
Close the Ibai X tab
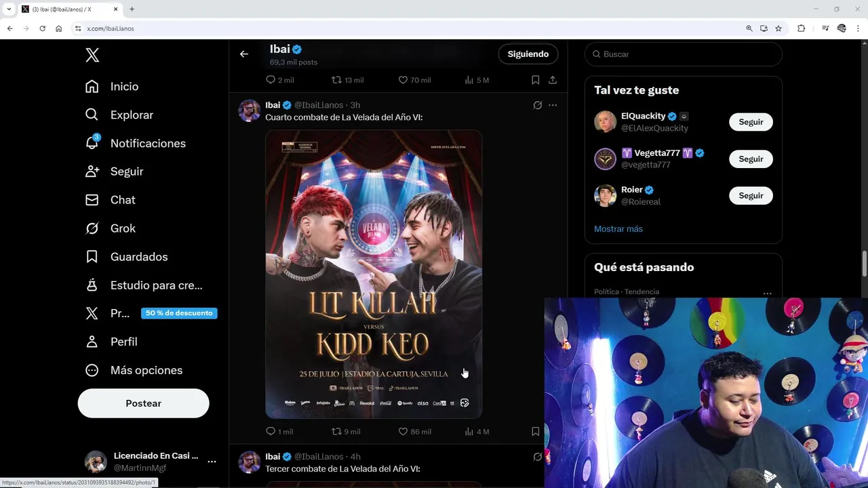[x=115, y=9]
